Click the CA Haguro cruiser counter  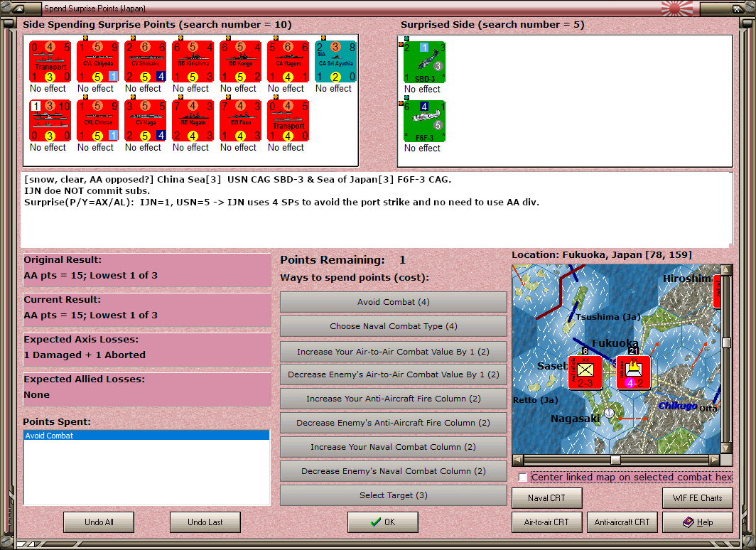[x=288, y=62]
